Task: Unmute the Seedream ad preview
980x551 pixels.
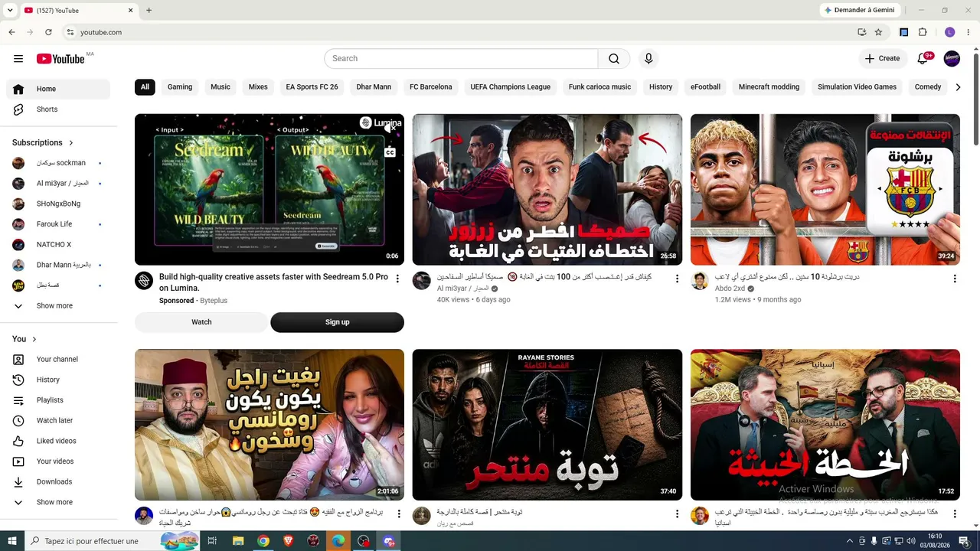Action: point(390,129)
